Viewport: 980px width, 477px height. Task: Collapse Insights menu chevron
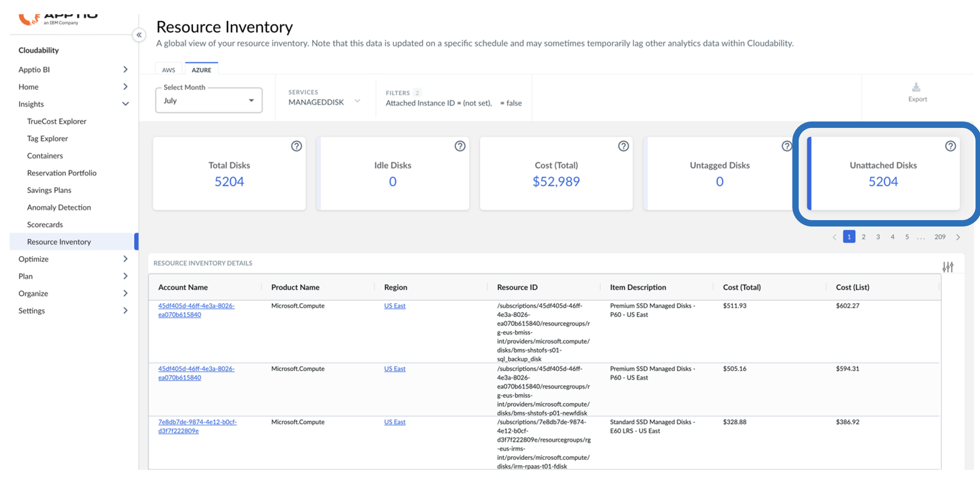click(125, 104)
